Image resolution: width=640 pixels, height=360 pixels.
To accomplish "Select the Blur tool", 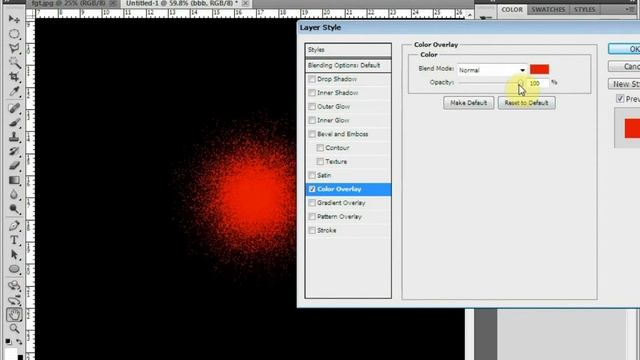I will pos(14,194).
